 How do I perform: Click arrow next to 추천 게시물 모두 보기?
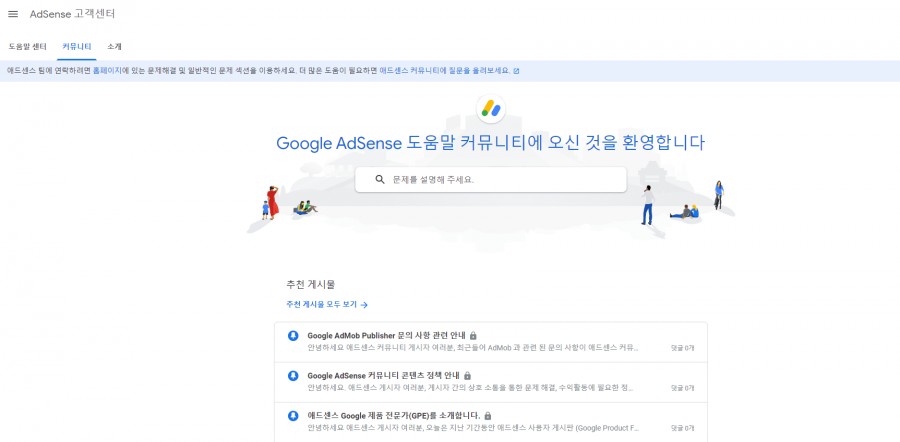coord(364,305)
